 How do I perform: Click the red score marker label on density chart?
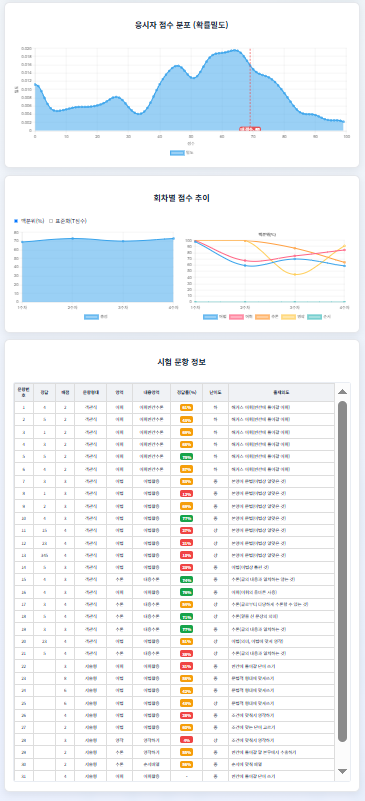click(250, 129)
